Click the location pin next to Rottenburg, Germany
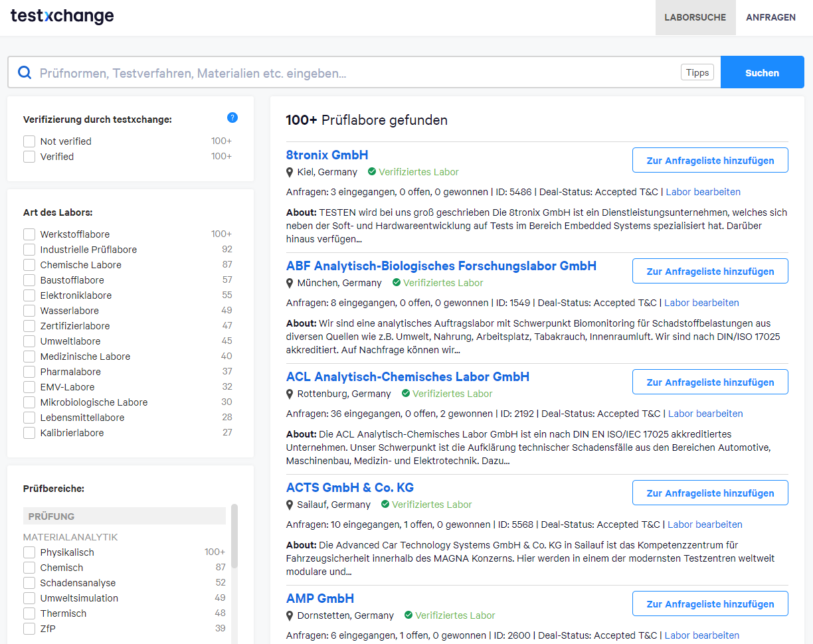 point(290,394)
